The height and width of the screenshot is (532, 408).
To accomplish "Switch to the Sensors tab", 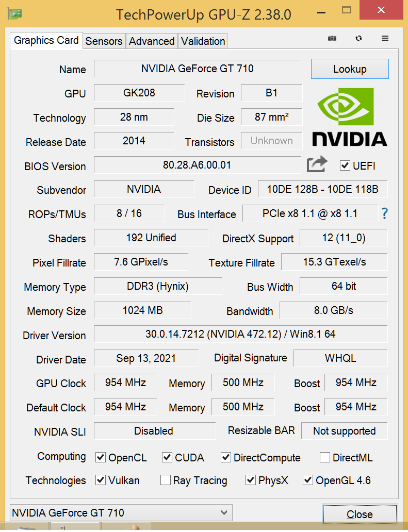I will (104, 41).
